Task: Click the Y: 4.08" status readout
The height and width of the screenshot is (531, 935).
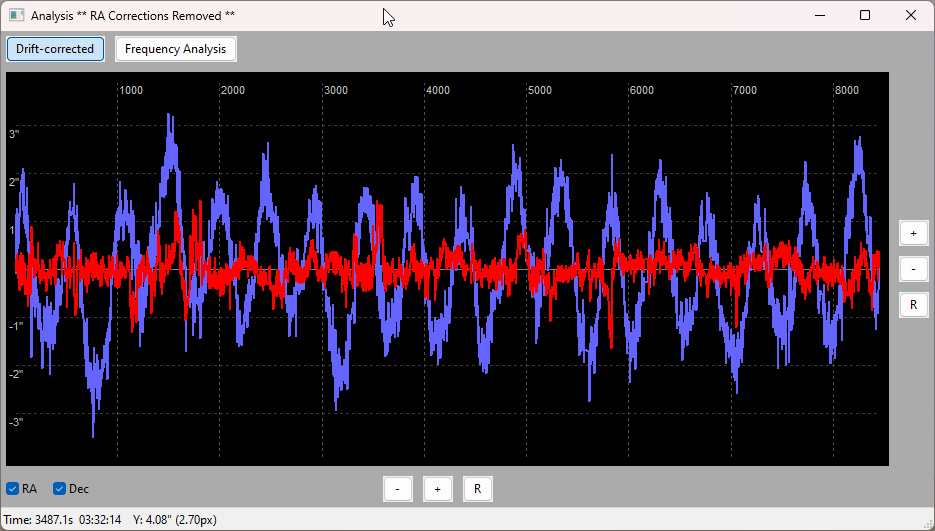Action: (x=175, y=520)
